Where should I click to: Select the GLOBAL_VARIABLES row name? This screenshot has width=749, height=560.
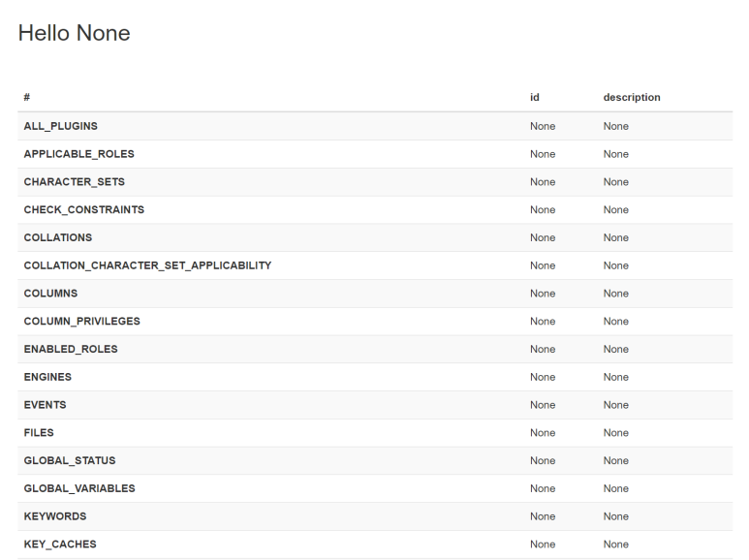(79, 488)
